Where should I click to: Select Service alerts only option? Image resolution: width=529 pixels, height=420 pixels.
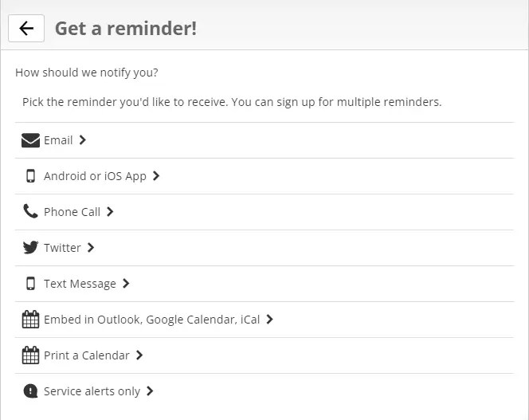pyautogui.click(x=92, y=391)
